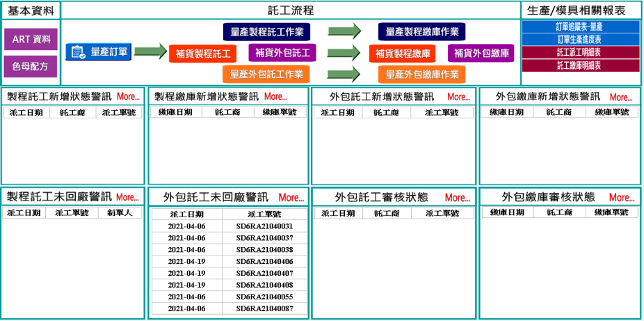Click More... next to 外包繳庫審核狀態
Screen dimensions: 644x321
pyautogui.click(x=621, y=198)
